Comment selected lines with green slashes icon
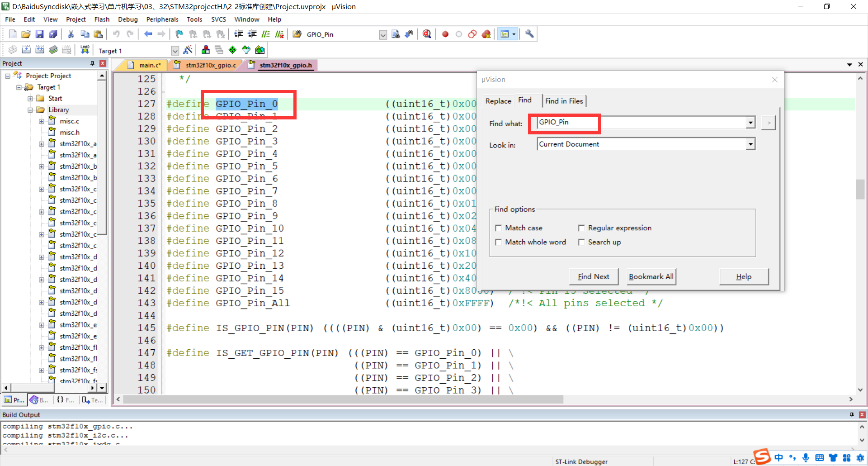 (266, 34)
